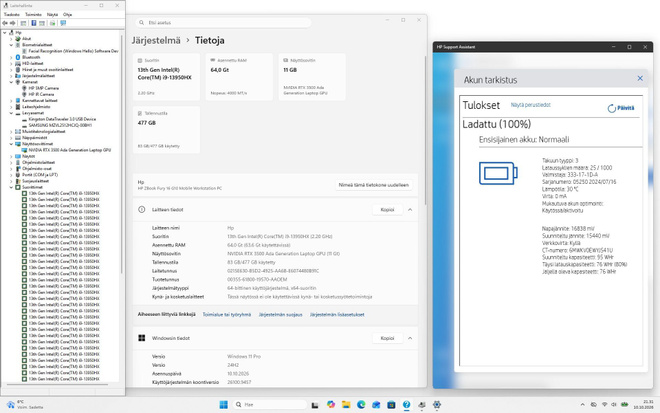Click the Wi-Fi icon in system tray
660x413 pixels.
(604, 405)
